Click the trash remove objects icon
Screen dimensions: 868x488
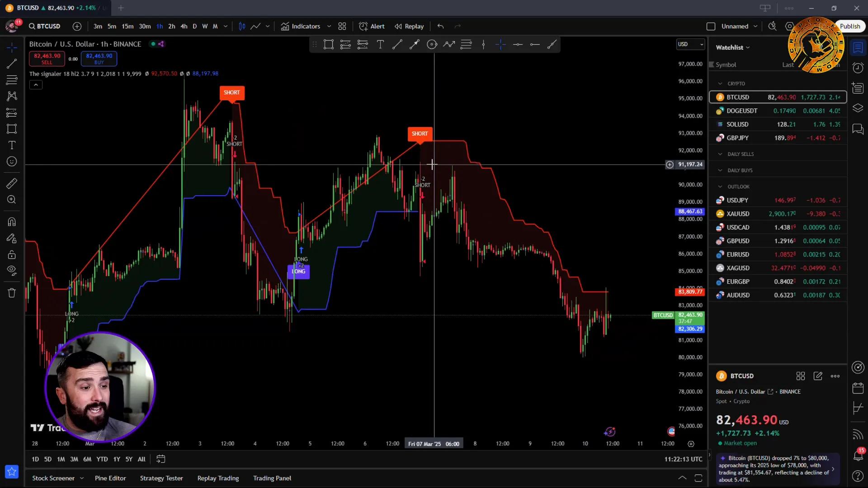click(x=12, y=293)
